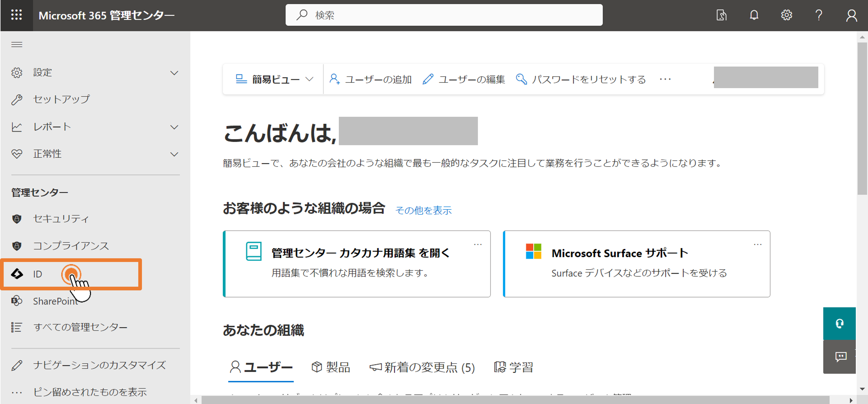Open toolbar overflow ellipsis menu

click(x=665, y=79)
